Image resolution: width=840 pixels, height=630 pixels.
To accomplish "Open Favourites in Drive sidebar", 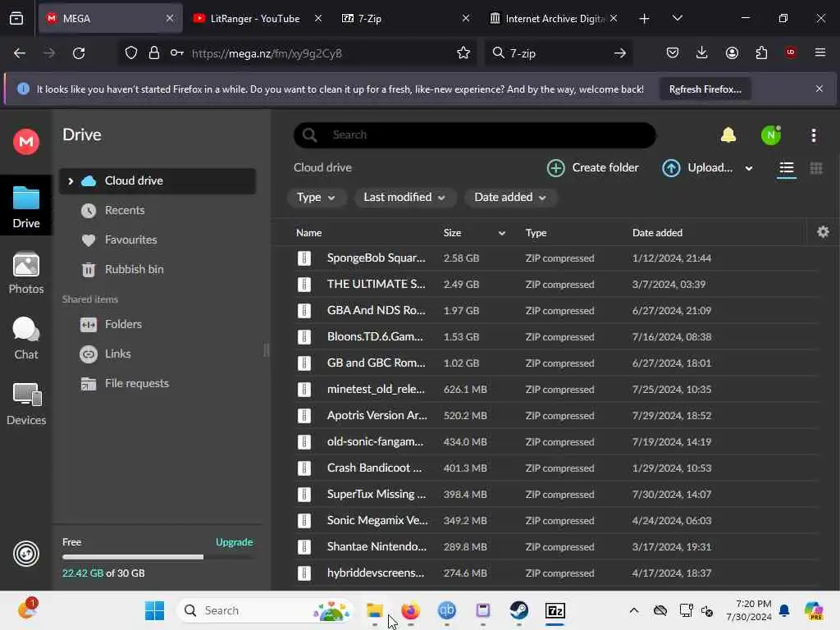I will coord(157,240).
